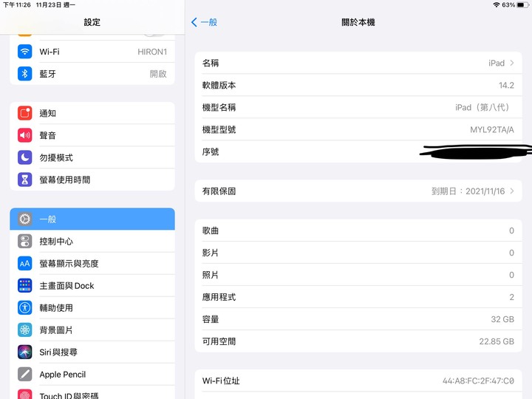Screen dimensions: 532x399
Task: Tap the status bar time 下午11:26
Action: [17, 4]
